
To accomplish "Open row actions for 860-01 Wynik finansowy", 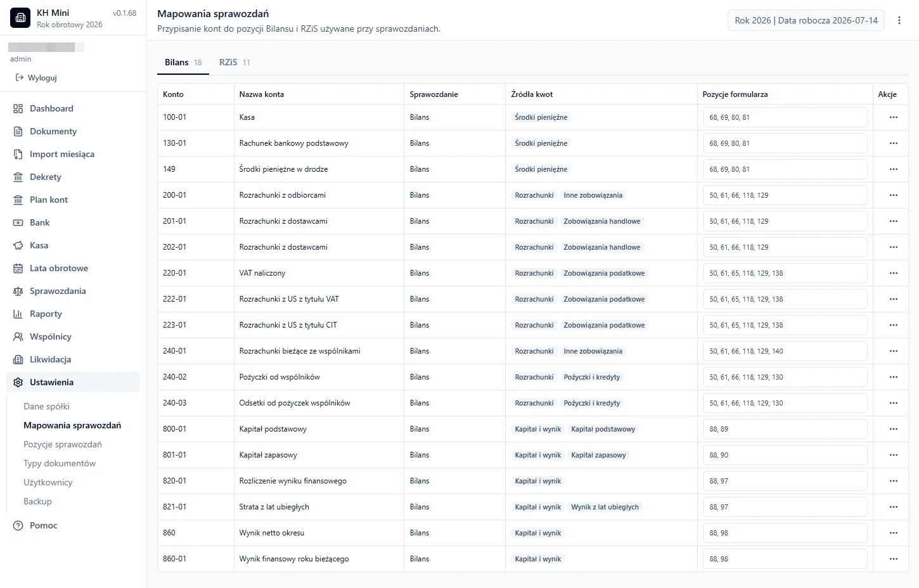I will [893, 559].
